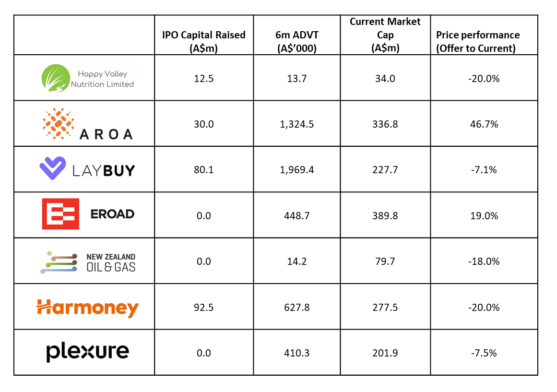Select Laybuy's 1,969.4 ADVT value
Screen dimensions: 557x392
click(296, 170)
